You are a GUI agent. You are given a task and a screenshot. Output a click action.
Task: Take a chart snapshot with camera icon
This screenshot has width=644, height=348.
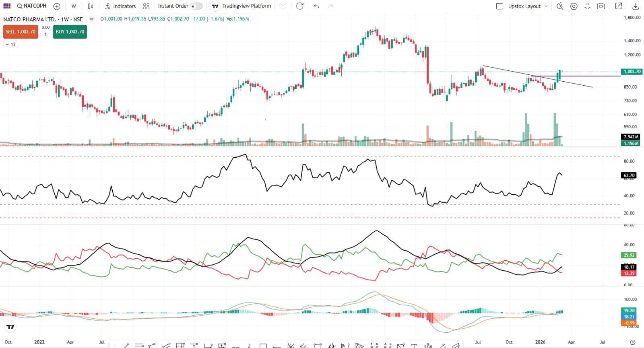(601, 6)
